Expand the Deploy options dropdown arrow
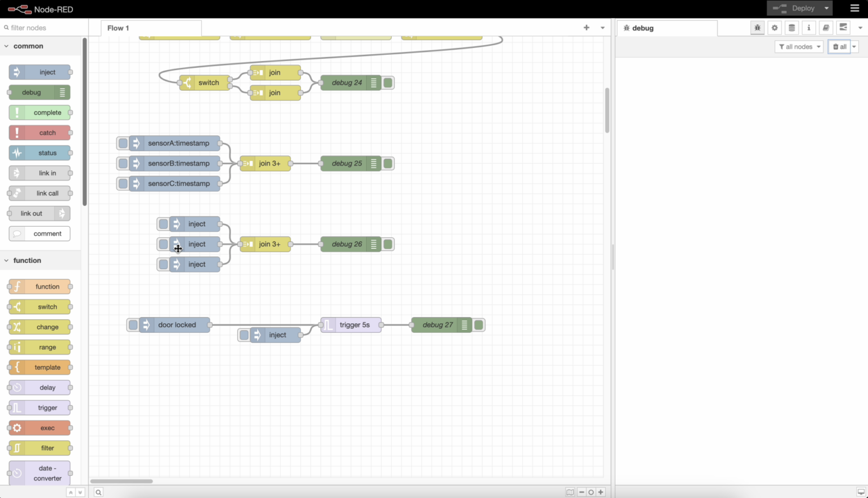868x498 pixels. 826,8
